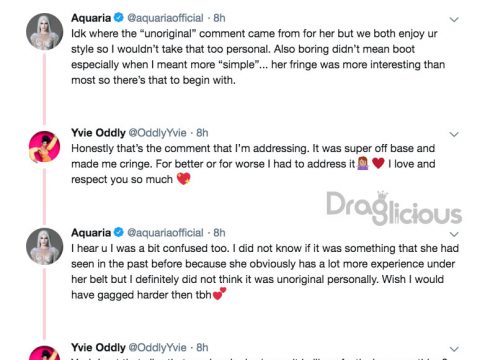The image size is (485, 360).
Task: Open Aquaria's avatar on the first tweet
Action: click(x=45, y=32)
